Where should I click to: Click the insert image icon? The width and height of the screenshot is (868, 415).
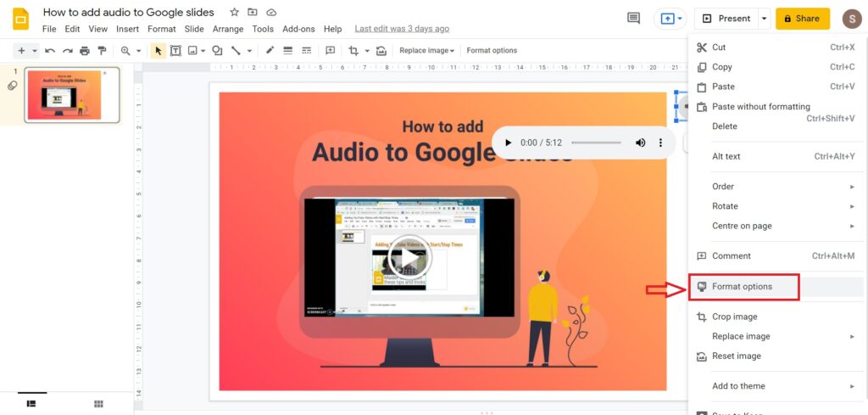click(x=192, y=50)
